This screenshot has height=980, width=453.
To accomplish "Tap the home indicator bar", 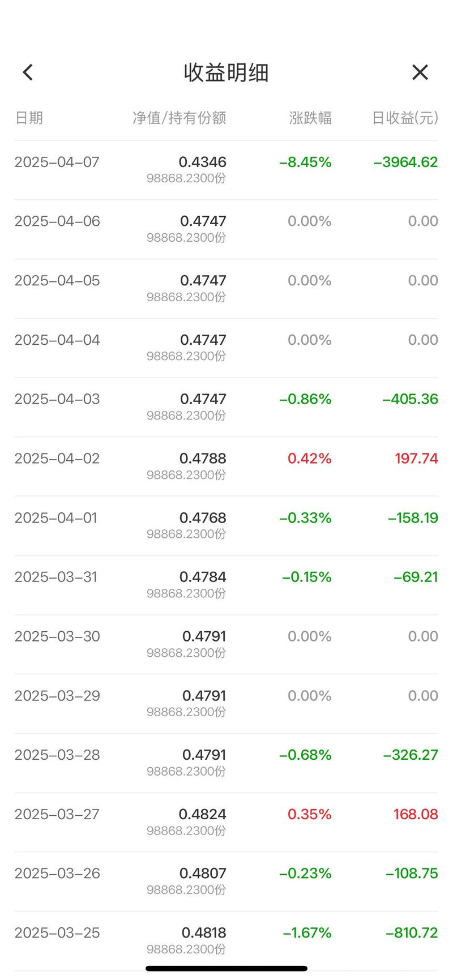I will click(226, 969).
